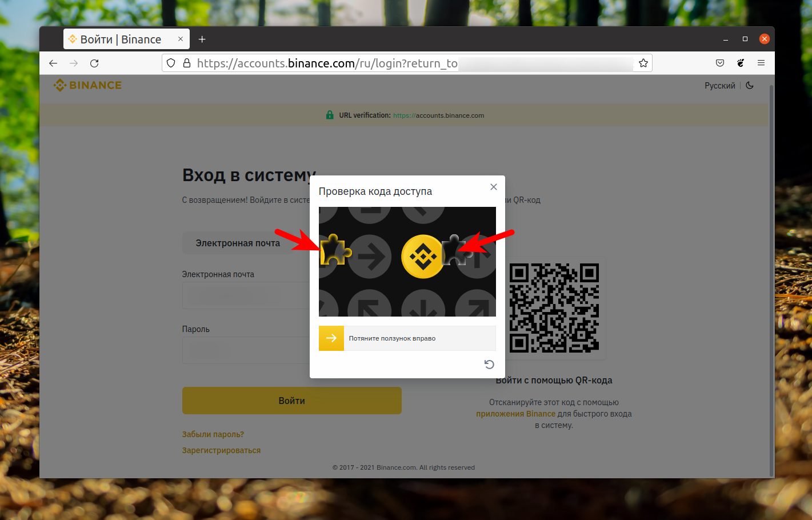812x520 pixels.
Task: Click the Binance logo in page header
Action: click(x=87, y=85)
